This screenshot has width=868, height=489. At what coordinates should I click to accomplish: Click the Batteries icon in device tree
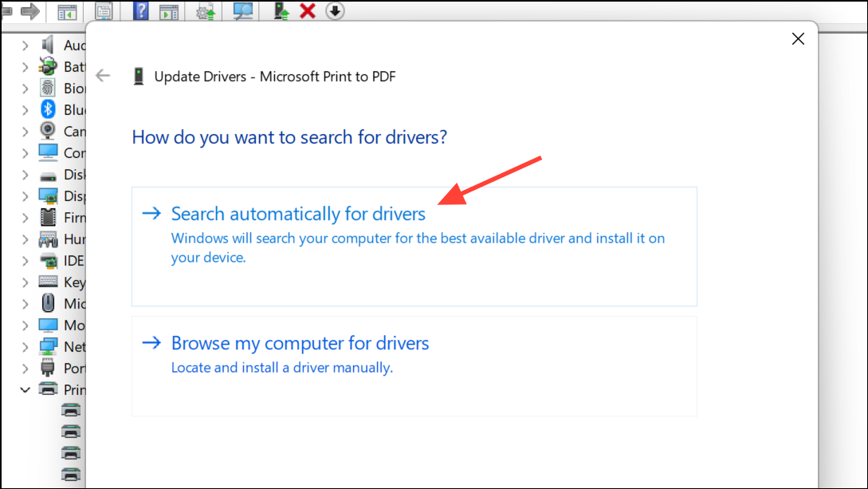click(48, 66)
